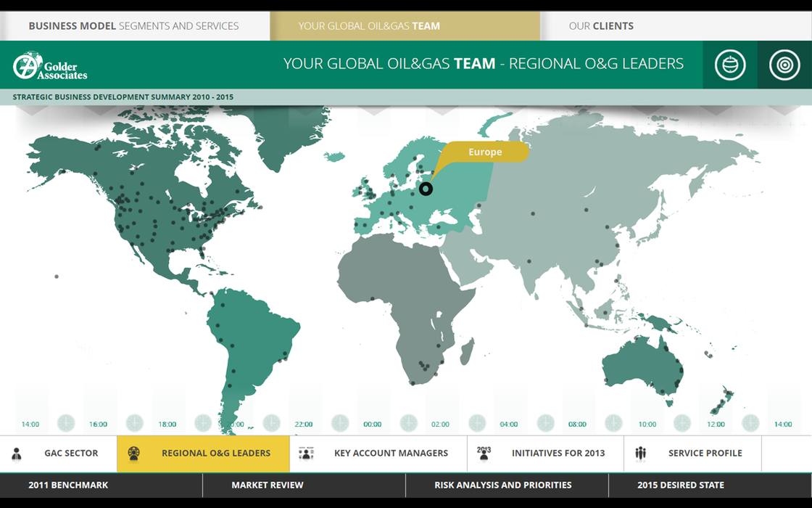The width and height of the screenshot is (812, 508).
Task: Click the globe icon in header
Action: [x=729, y=65]
